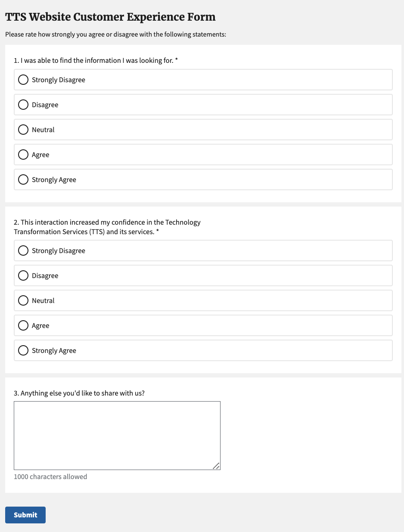Pick Neutral for TTS confidence statement
The image size is (404, 532).
coord(23,301)
